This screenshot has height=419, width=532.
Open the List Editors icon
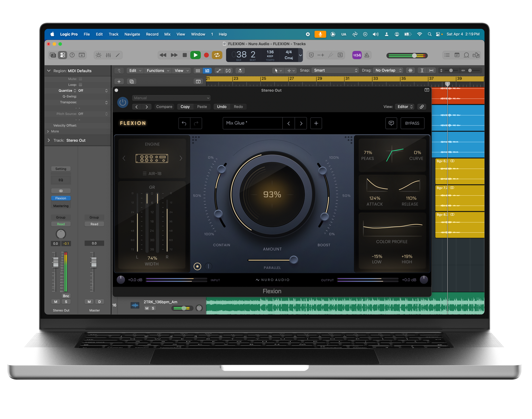tap(447, 55)
